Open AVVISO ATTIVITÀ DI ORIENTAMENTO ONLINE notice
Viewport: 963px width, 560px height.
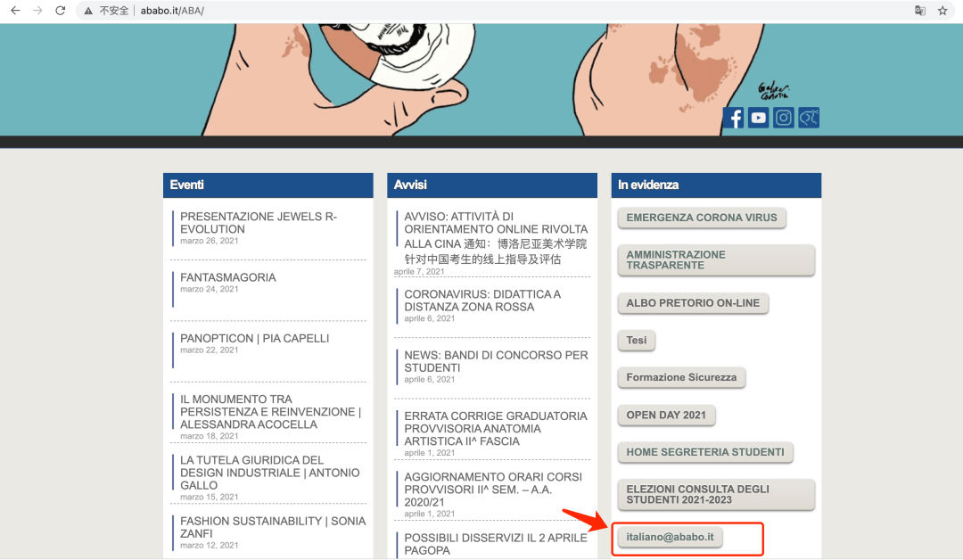[x=496, y=237]
